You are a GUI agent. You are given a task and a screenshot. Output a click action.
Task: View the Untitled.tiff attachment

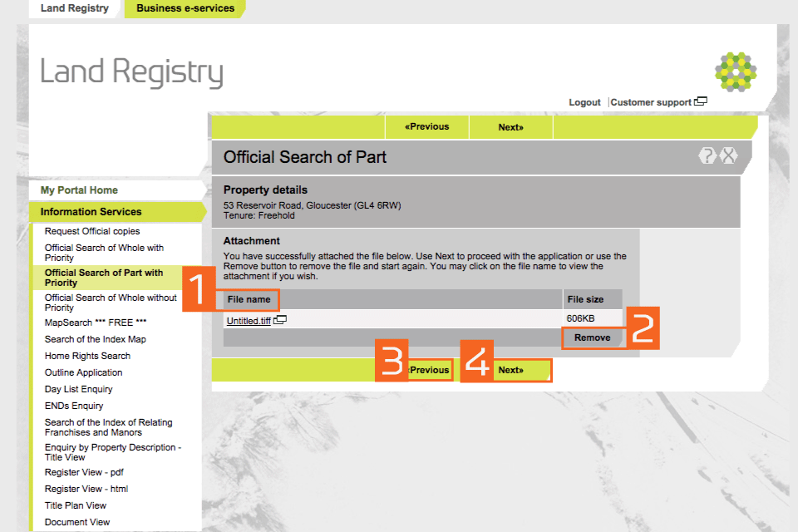[249, 321]
